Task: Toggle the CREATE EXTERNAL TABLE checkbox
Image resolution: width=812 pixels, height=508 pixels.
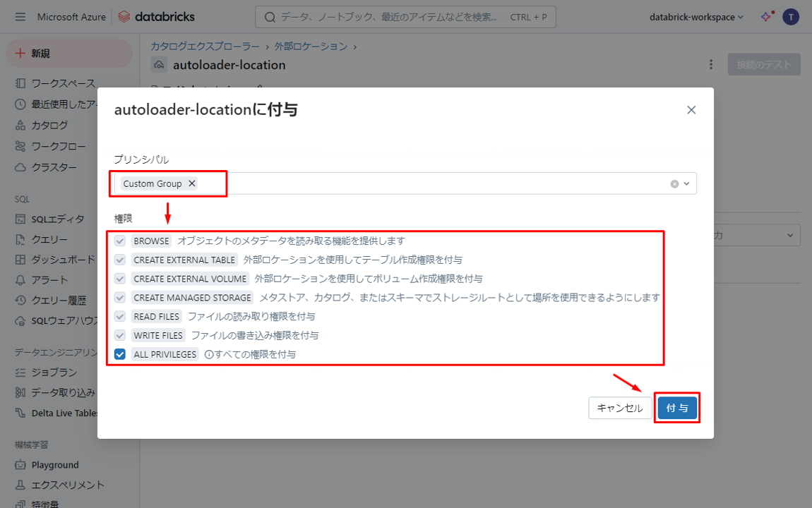Action: pyautogui.click(x=120, y=260)
